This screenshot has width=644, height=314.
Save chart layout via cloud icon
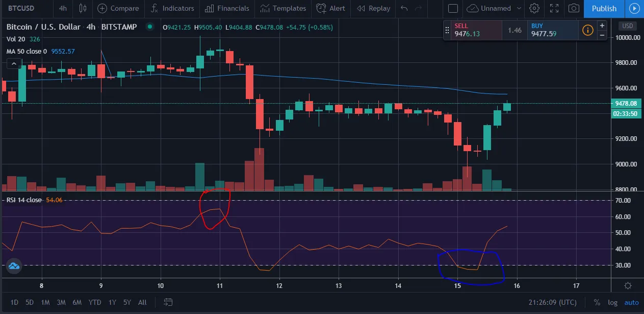(473, 8)
